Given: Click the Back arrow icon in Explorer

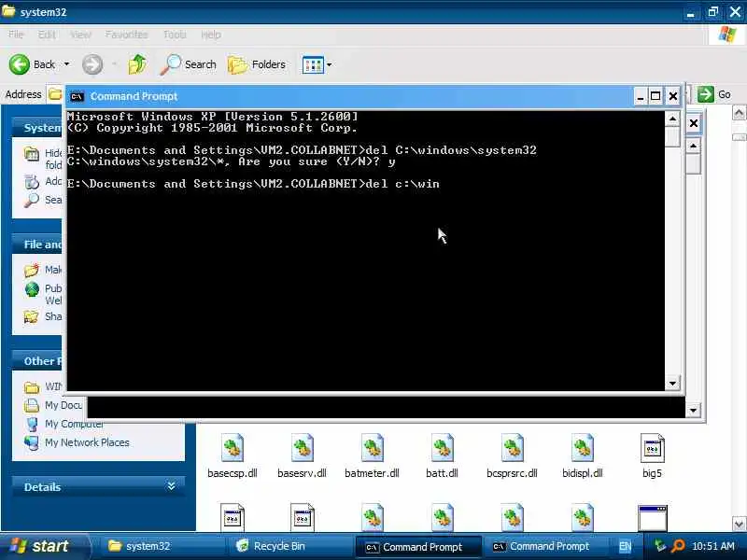Looking at the screenshot, I should click(19, 64).
